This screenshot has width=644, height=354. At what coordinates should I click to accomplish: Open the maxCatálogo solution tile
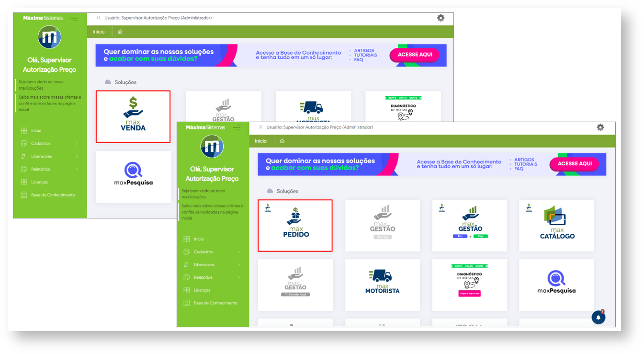557,226
